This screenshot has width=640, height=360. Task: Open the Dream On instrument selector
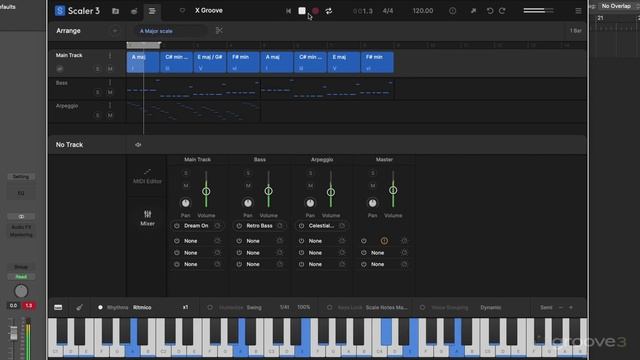click(196, 226)
